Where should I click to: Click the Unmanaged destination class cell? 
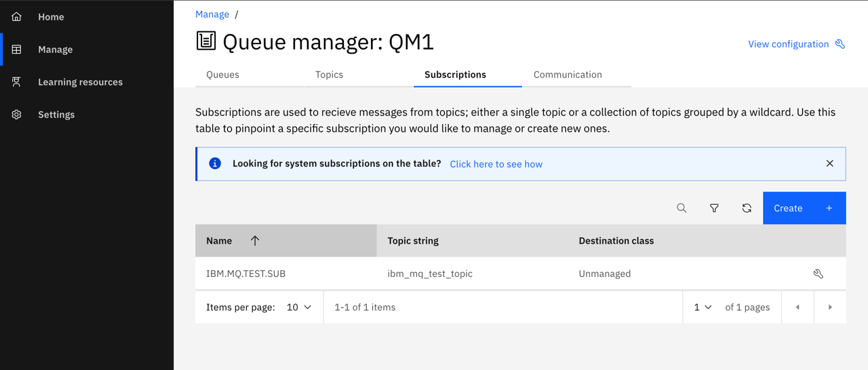point(605,274)
